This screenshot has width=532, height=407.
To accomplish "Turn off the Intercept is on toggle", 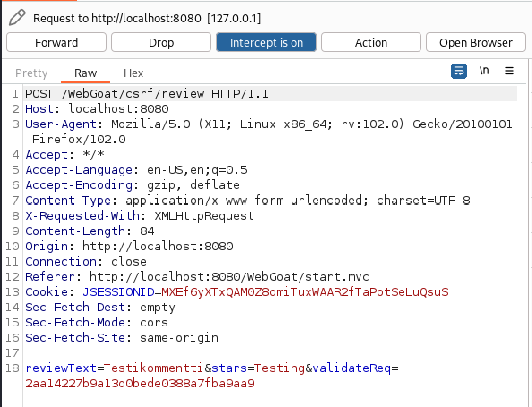I will [266, 43].
